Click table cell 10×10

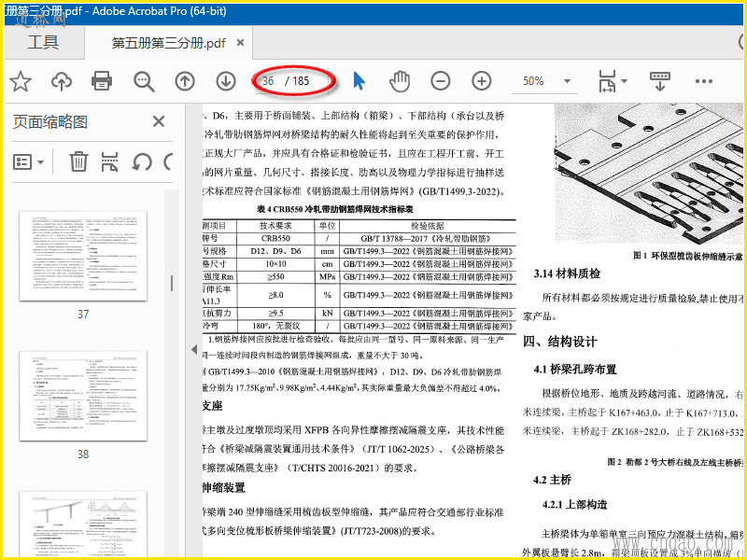275,264
